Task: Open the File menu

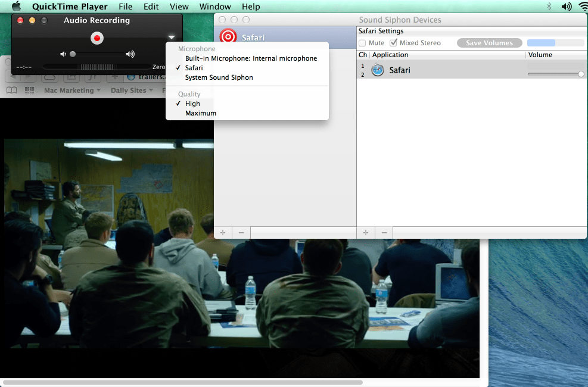Action: [x=125, y=7]
